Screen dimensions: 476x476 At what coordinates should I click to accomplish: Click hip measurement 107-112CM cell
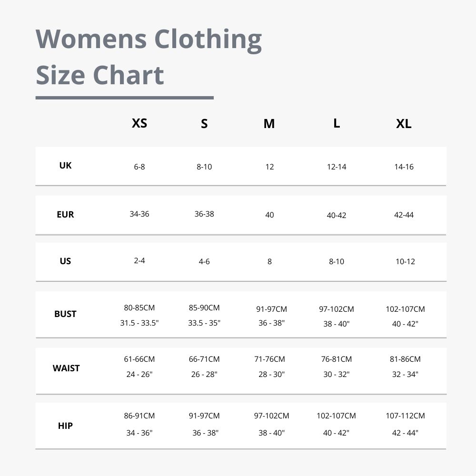click(405, 416)
